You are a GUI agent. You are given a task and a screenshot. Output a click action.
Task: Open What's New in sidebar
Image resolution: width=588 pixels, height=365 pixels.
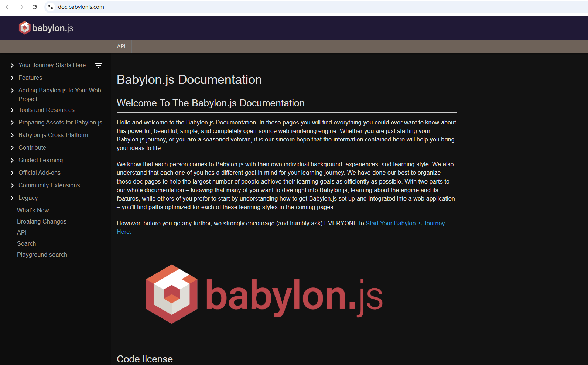[33, 210]
